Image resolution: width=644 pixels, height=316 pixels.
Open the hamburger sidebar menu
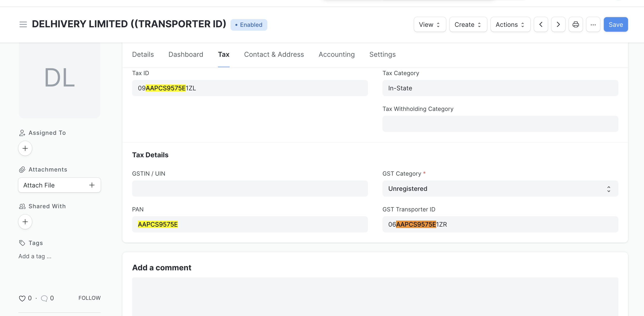pyautogui.click(x=23, y=24)
